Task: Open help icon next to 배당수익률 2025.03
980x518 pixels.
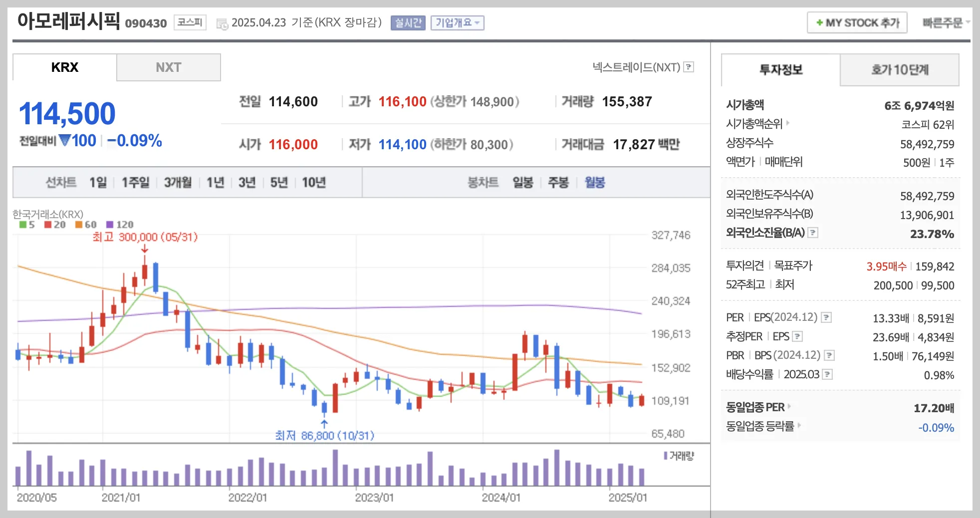Action: click(x=827, y=374)
